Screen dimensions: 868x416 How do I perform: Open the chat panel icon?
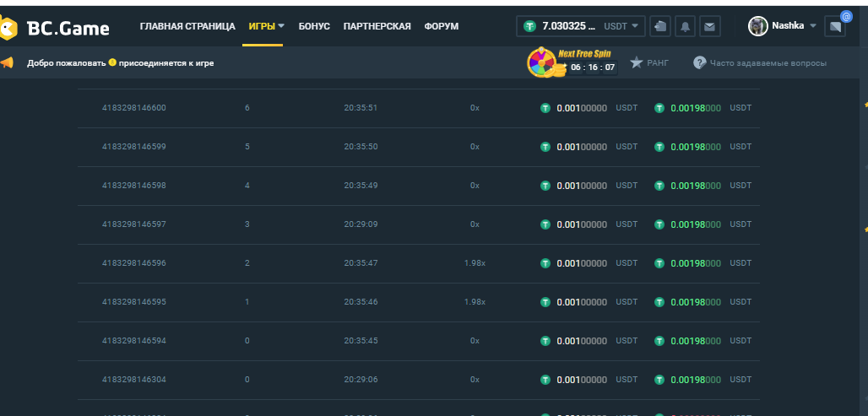point(836,27)
